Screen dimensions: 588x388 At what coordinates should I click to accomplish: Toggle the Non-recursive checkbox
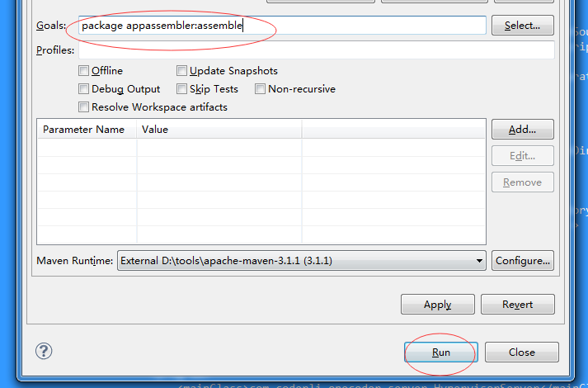(261, 89)
